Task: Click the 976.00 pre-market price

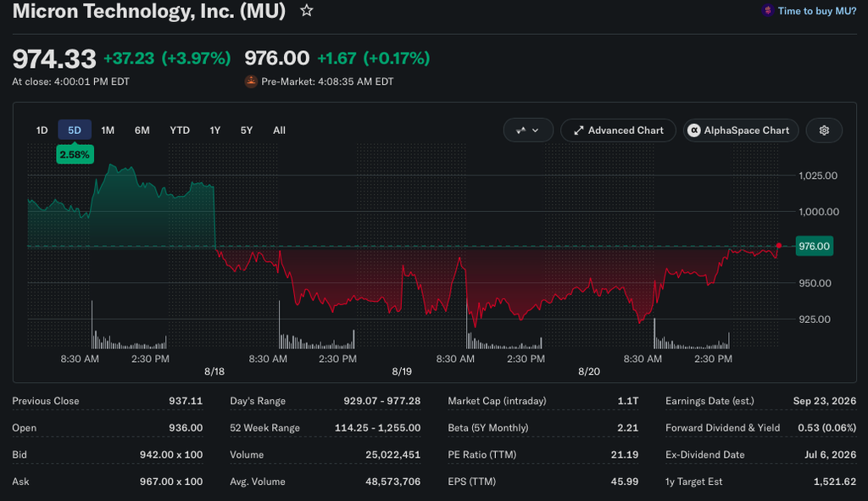Action: (x=277, y=58)
